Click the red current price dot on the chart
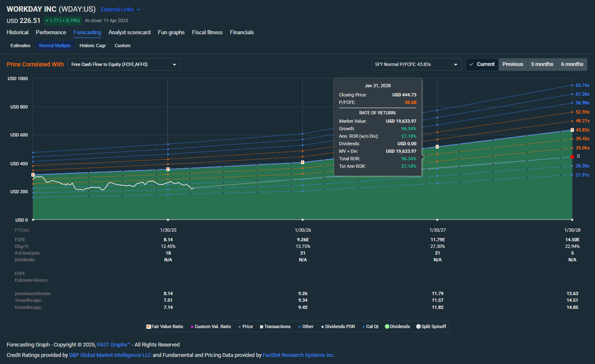Viewport: 595px width, 364px height. coord(572,157)
